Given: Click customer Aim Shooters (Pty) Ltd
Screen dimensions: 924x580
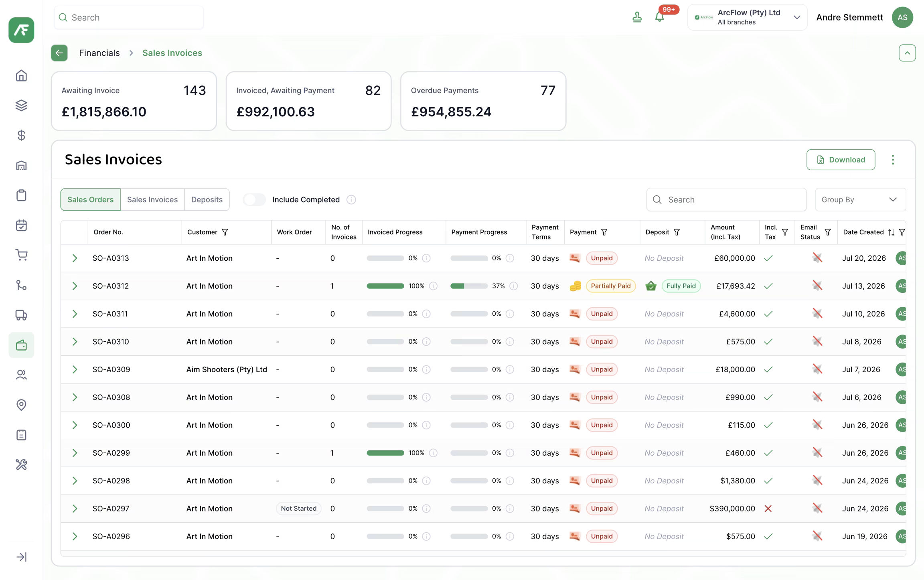Looking at the screenshot, I should [227, 369].
